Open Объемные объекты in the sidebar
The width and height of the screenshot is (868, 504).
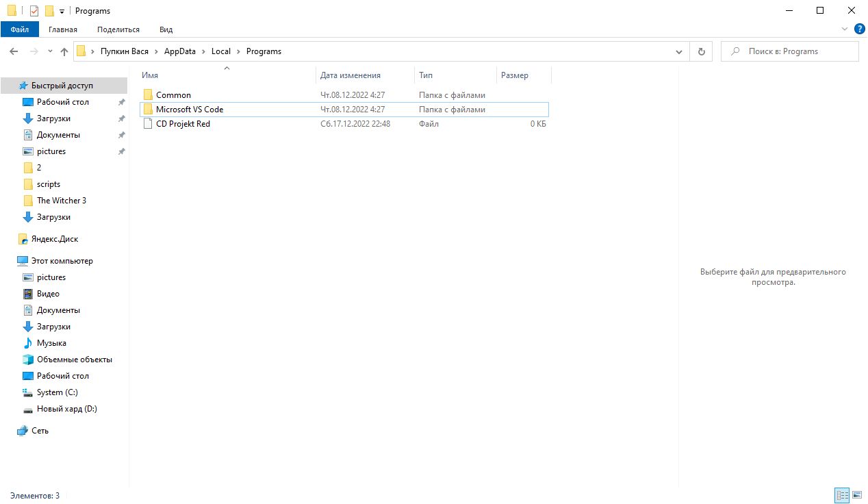pyautogui.click(x=75, y=360)
